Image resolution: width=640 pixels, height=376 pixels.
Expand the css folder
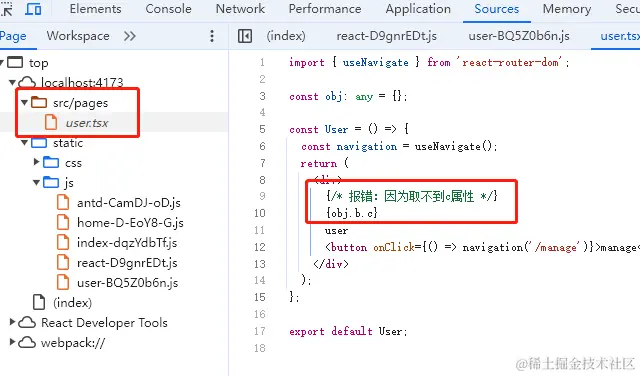[x=36, y=162]
